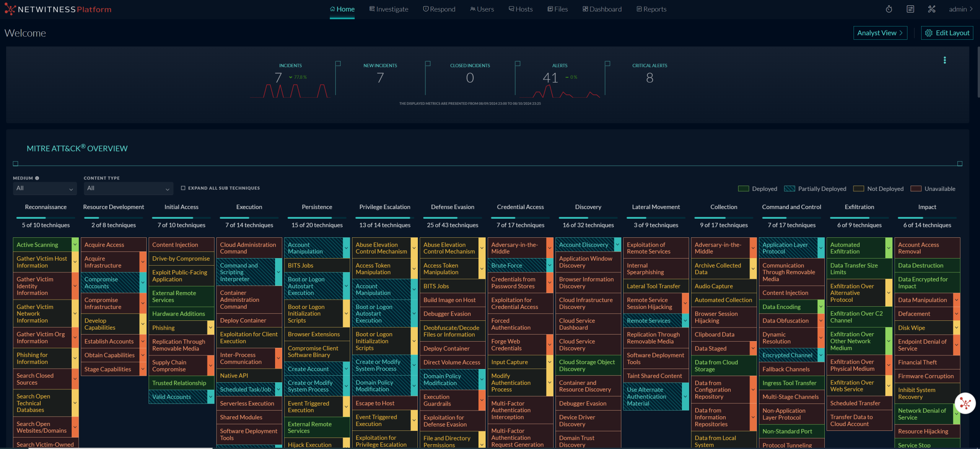
Task: Open the Trusted Relationship technique
Action: tap(181, 383)
